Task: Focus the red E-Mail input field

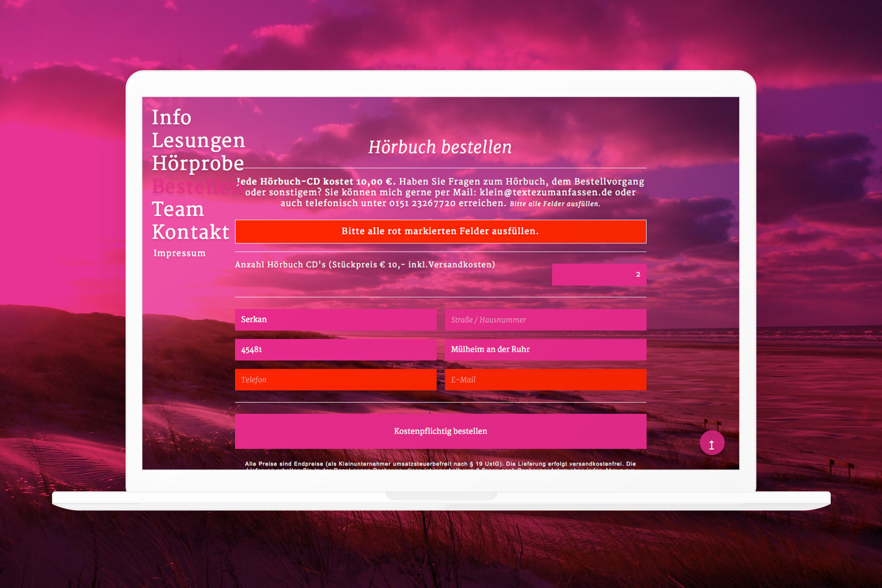Action: [x=545, y=380]
